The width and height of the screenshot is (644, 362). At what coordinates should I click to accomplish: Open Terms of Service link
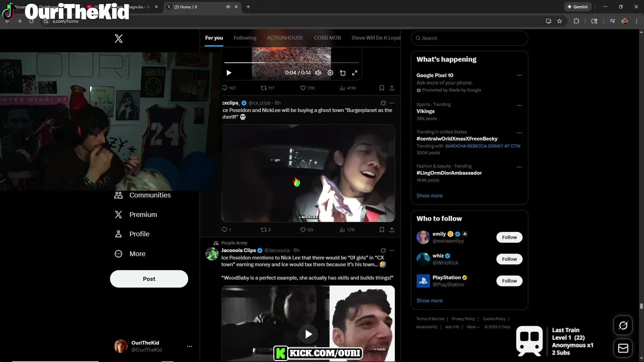pos(430,319)
